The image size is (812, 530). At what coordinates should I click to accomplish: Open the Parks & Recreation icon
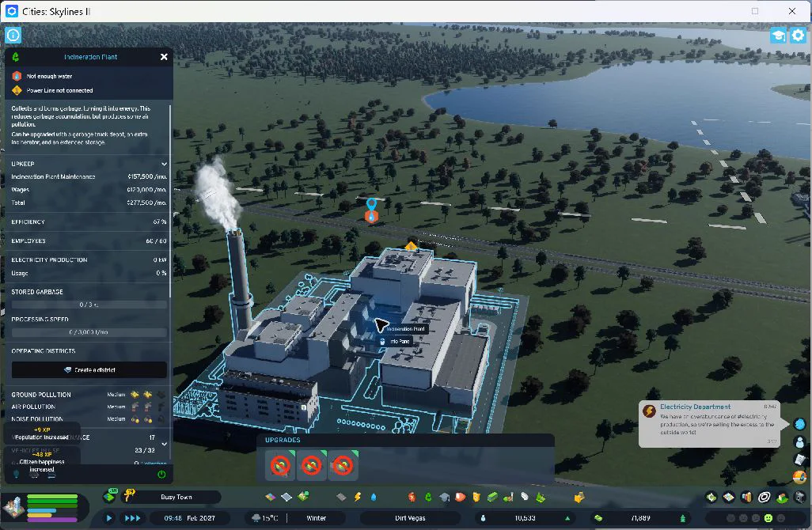(x=508, y=497)
